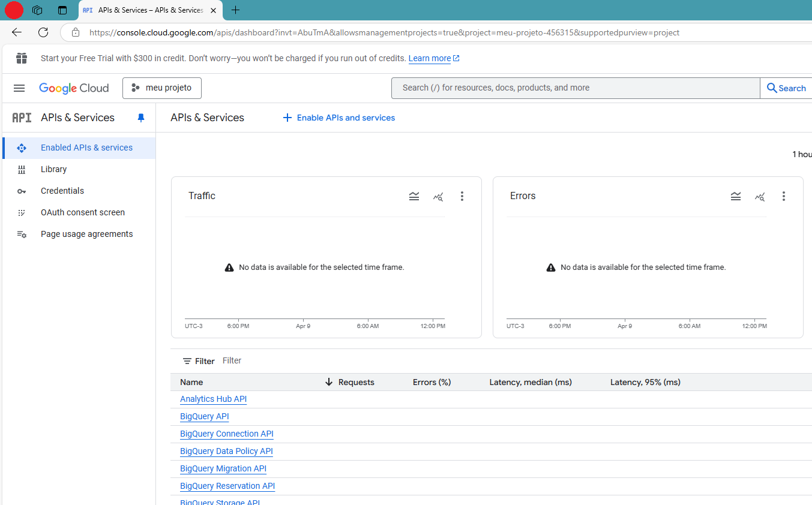812x505 pixels.
Task: Open the chart options menu on Traffic card
Action: 462,196
